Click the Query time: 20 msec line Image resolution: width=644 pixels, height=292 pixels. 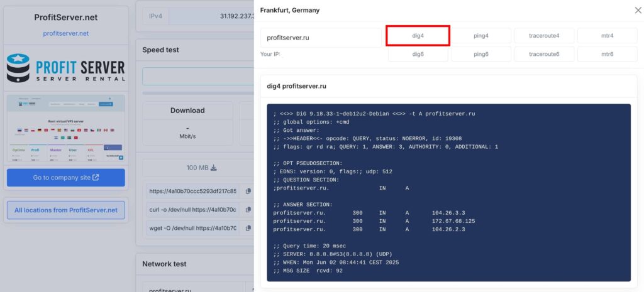tap(309, 246)
